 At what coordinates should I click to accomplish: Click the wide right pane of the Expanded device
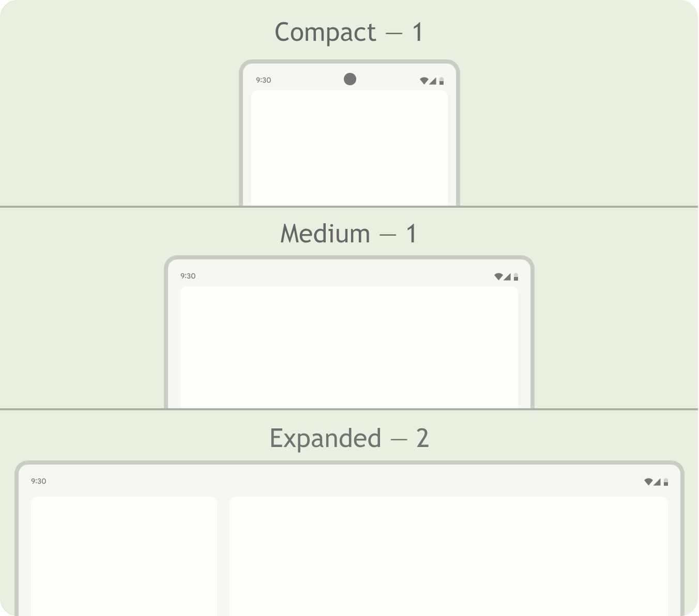click(449, 556)
